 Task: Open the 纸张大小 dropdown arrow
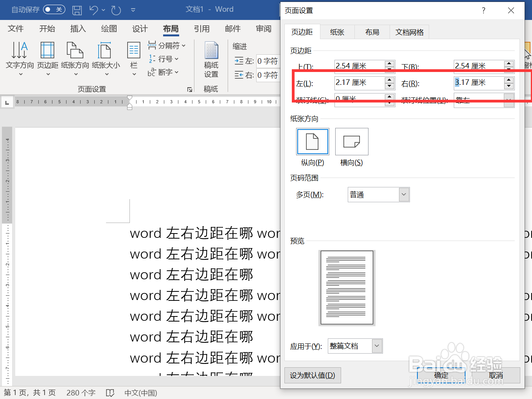coord(106,74)
